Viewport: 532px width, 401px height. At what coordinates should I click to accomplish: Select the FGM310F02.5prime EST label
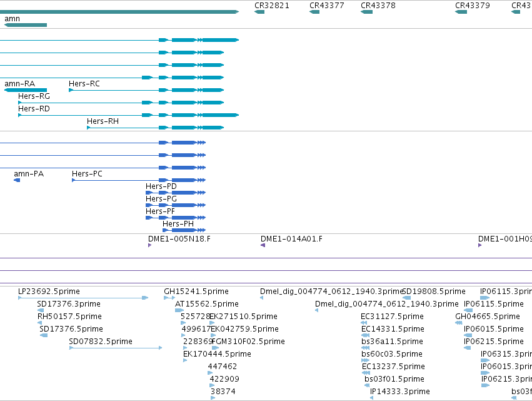[x=248, y=342]
